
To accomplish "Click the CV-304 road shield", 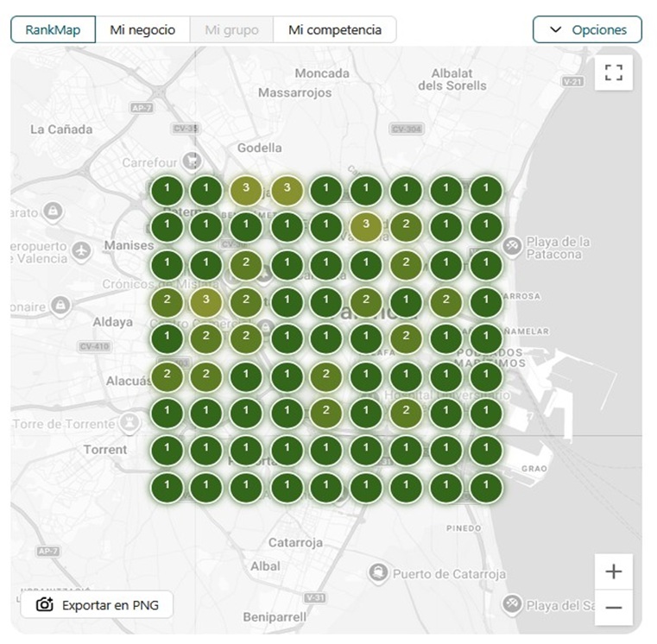I will coord(407,129).
